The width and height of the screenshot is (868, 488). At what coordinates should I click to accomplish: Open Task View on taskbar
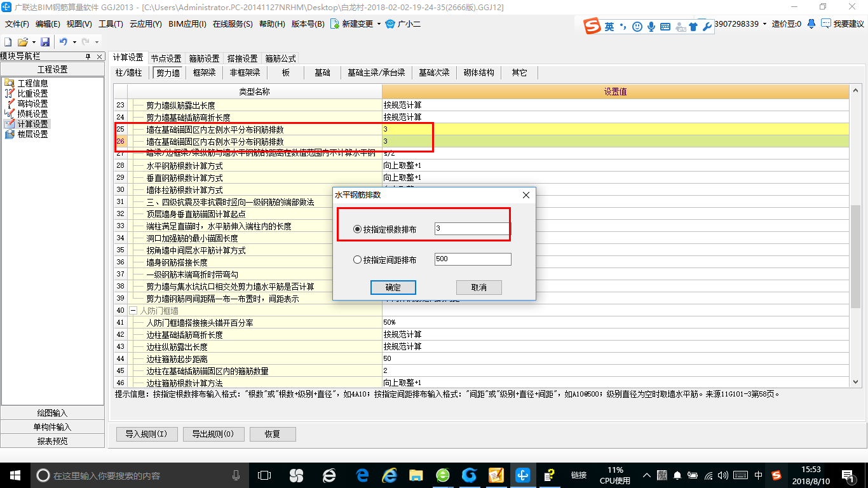(264, 475)
